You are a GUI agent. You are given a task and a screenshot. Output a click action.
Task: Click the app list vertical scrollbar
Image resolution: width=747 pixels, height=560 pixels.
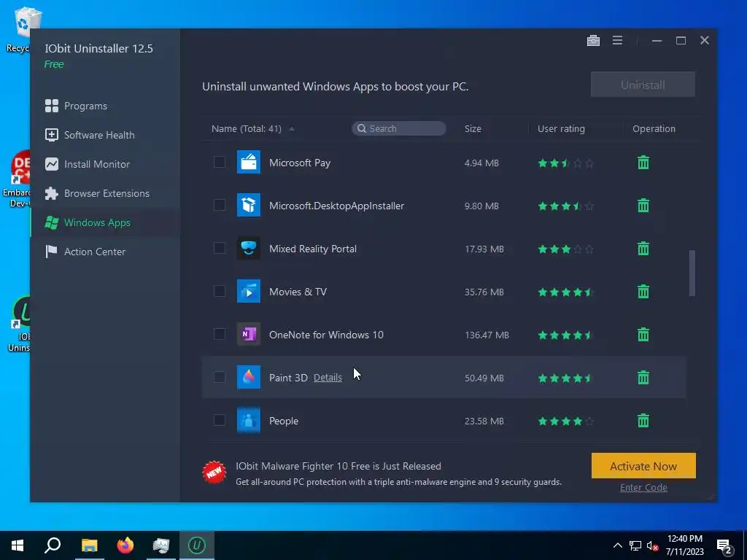pos(692,273)
